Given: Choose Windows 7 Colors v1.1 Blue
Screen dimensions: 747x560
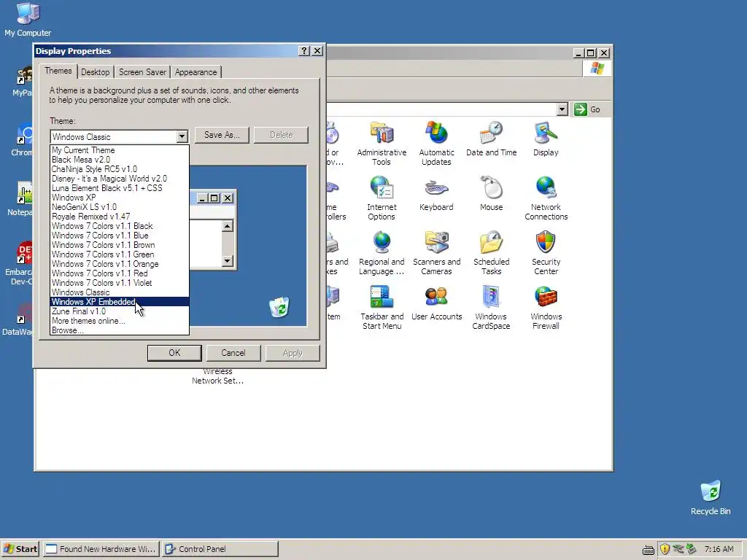Looking at the screenshot, I should point(120,236).
